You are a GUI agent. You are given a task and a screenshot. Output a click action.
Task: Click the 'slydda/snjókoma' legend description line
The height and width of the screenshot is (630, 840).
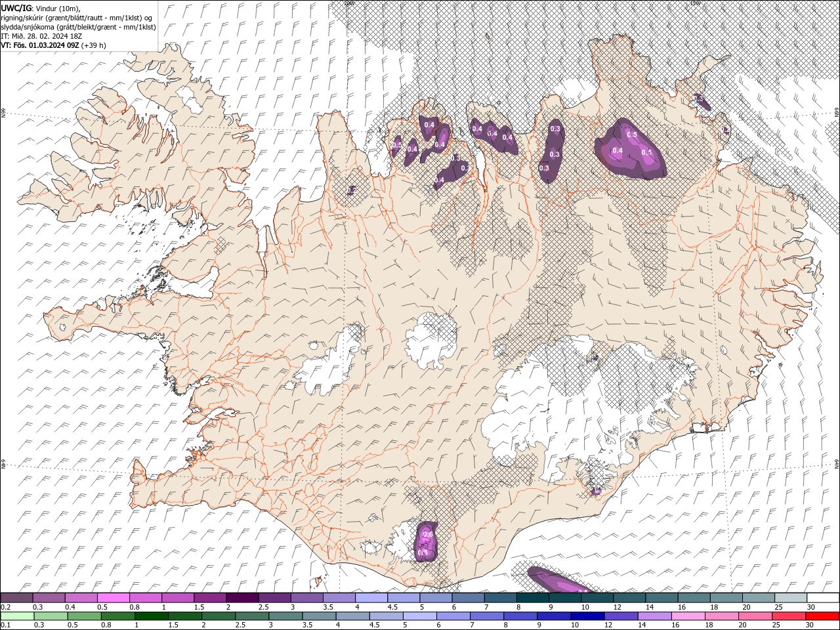78,27
